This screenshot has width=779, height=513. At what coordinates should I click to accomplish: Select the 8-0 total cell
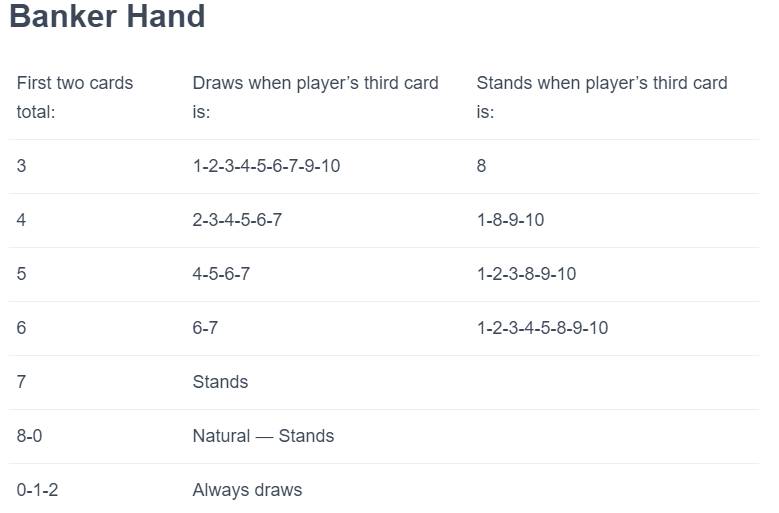(x=29, y=437)
